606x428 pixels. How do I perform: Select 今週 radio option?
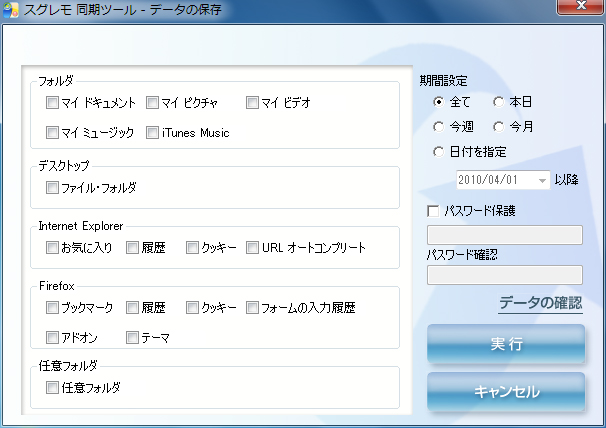click(x=439, y=127)
